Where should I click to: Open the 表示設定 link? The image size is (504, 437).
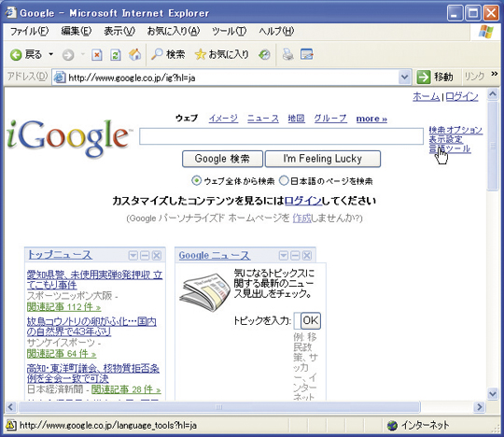(446, 139)
